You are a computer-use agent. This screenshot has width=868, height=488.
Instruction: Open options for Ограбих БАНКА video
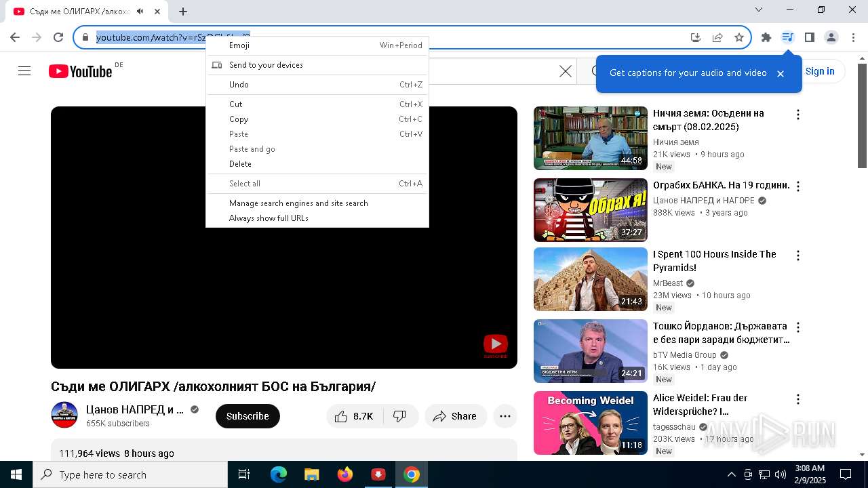(798, 186)
